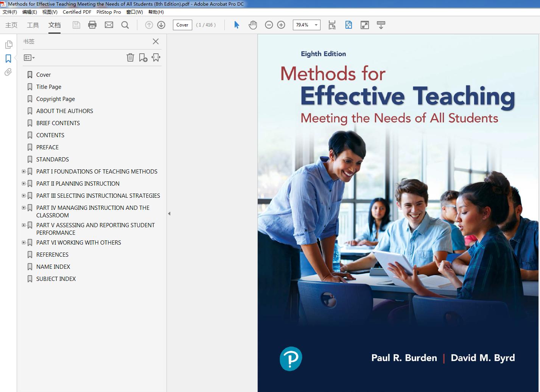Go to the Title Page bookmark

(49, 87)
